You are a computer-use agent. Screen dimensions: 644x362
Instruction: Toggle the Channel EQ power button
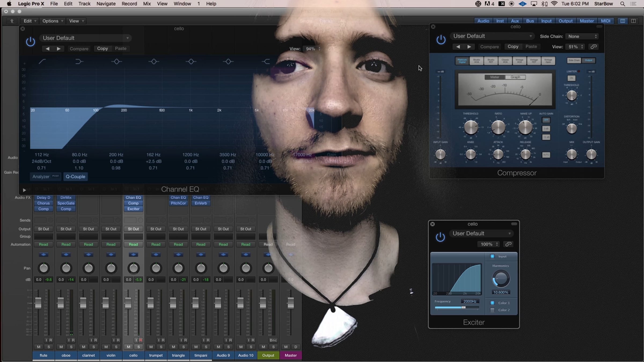click(x=30, y=42)
